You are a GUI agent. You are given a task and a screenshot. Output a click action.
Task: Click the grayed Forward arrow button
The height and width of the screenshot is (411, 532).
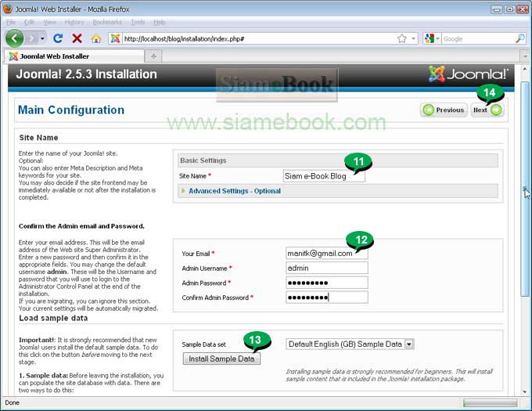pyautogui.click(x=31, y=38)
